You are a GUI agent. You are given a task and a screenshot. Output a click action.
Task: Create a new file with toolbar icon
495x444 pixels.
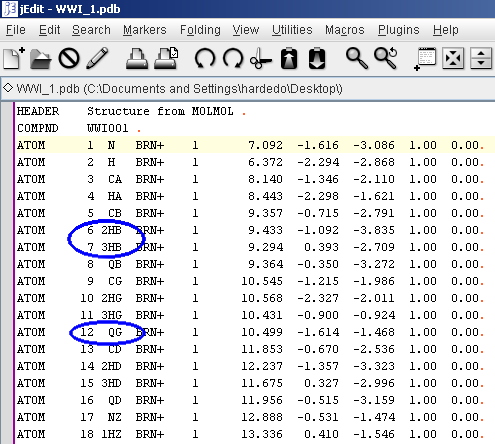(14, 58)
